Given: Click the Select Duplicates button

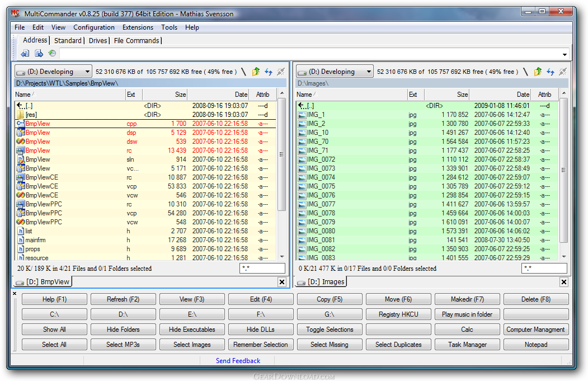Looking at the screenshot, I should tap(398, 344).
